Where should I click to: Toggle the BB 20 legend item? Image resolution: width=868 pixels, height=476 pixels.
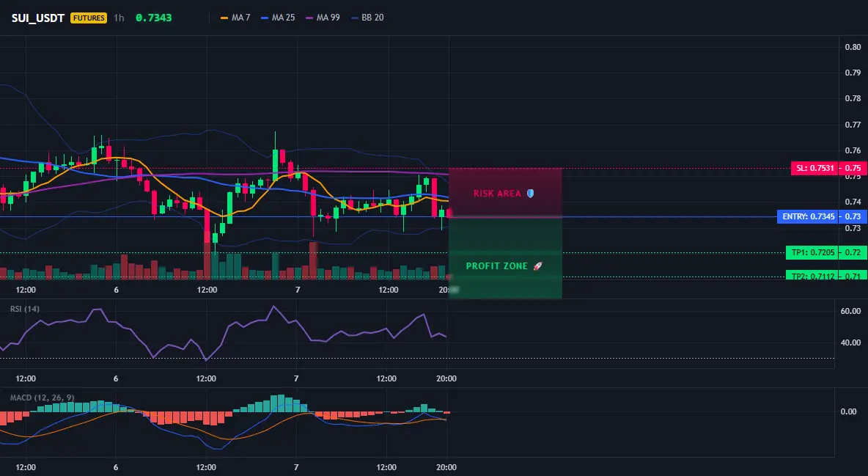[367, 18]
